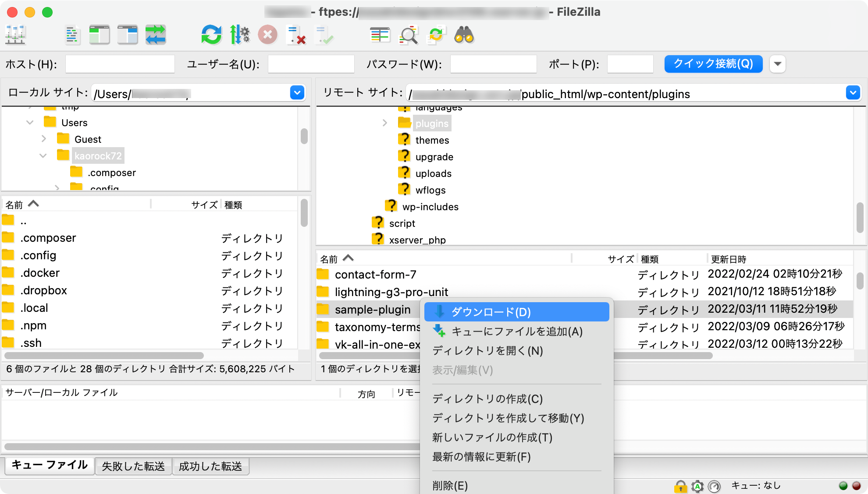This screenshot has width=868, height=494.
Task: Select the .dropbox directory row
Action: [149, 290]
